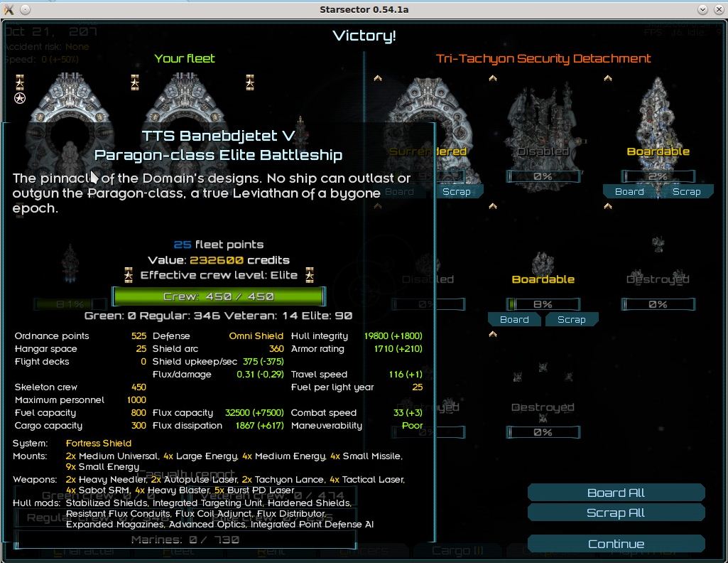Click the elite badge right of "Effective crew level: Elite"
The image size is (728, 563).
click(x=309, y=275)
